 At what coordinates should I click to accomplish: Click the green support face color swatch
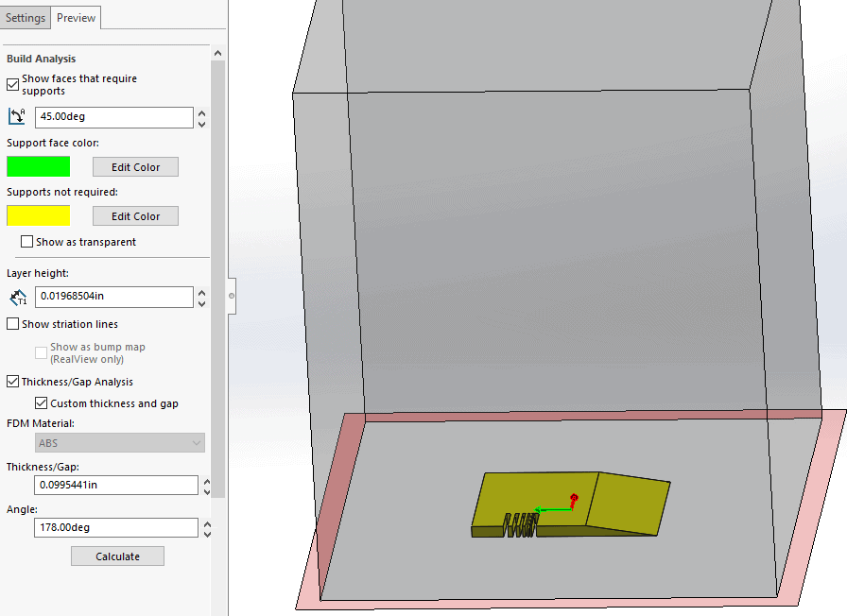click(x=38, y=167)
